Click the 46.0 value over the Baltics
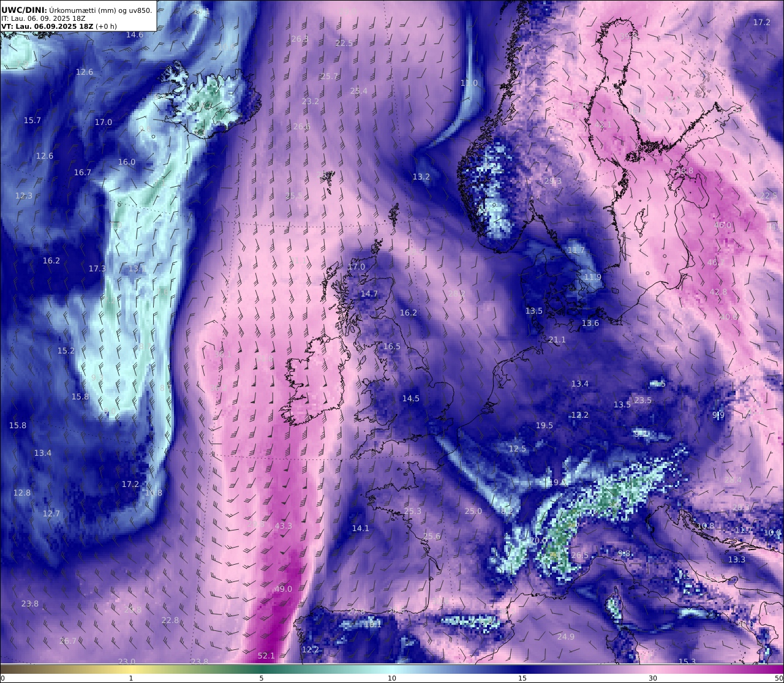 pyautogui.click(x=723, y=225)
